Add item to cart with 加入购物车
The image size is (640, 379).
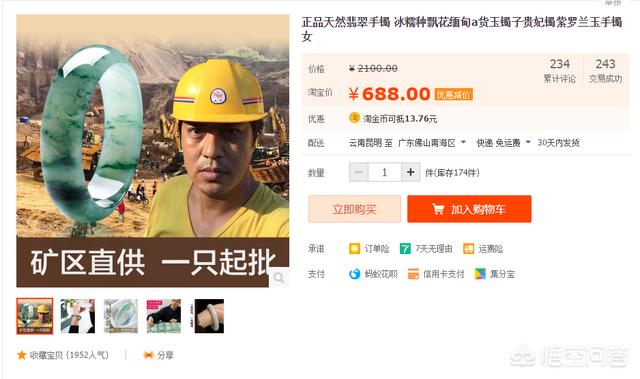469,209
